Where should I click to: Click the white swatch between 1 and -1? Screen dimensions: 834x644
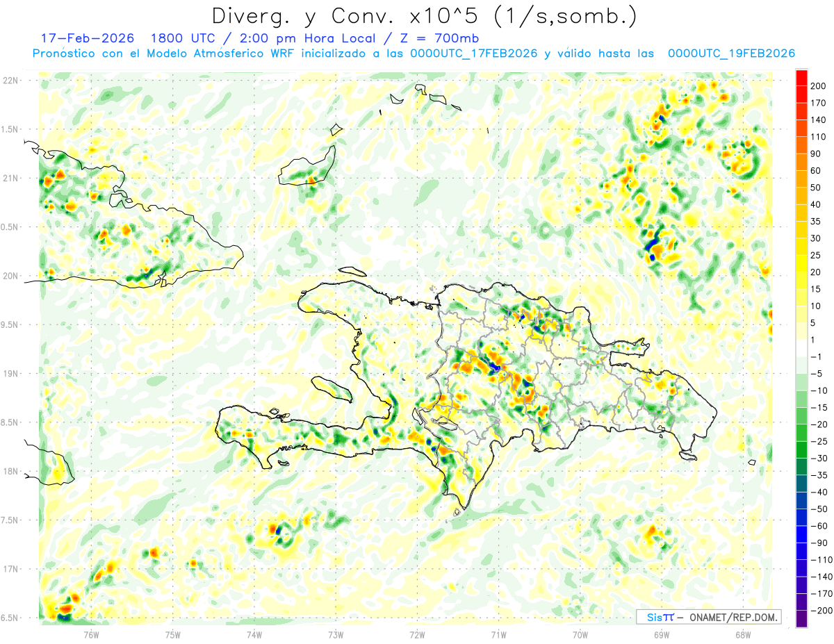[802, 348]
